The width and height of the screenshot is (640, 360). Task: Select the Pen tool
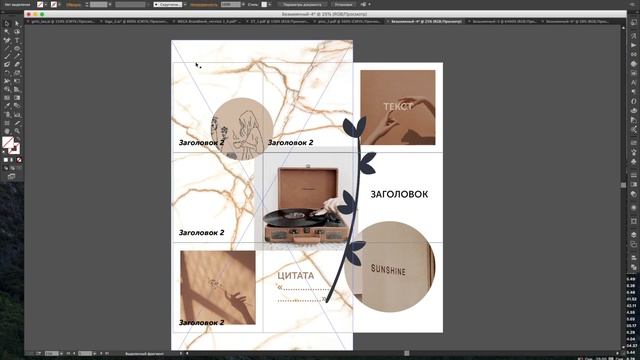[7, 40]
